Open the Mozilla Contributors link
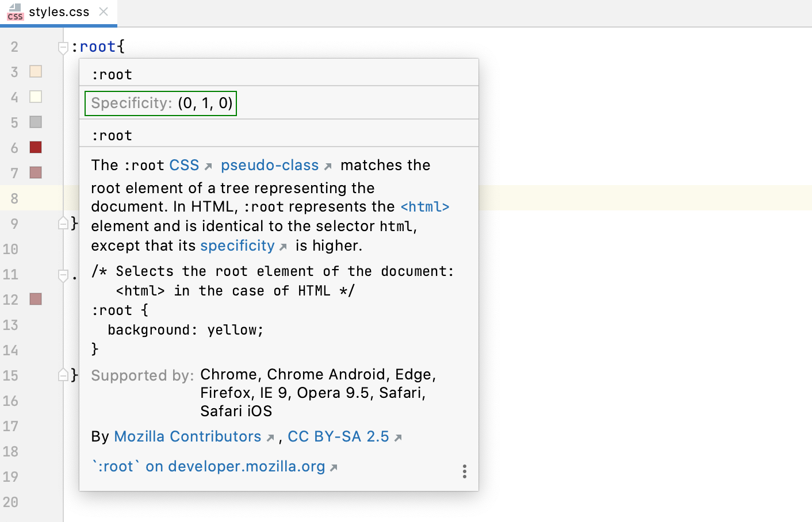812x522 pixels. pyautogui.click(x=187, y=437)
